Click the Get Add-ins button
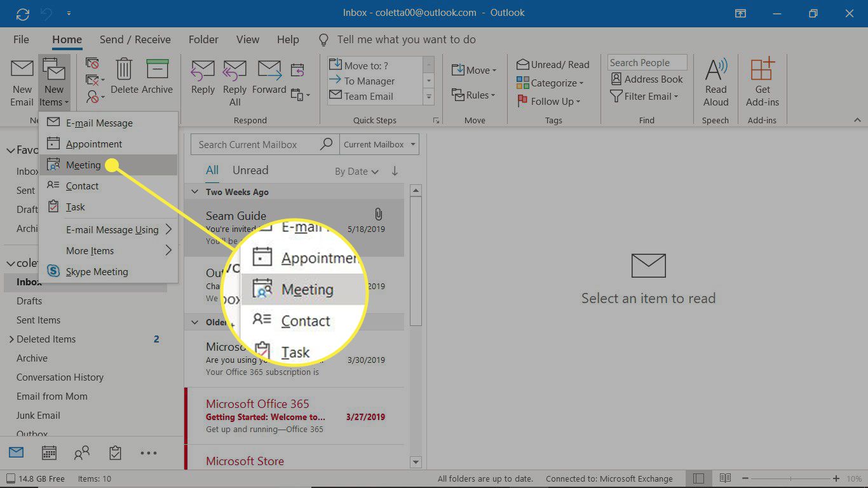The image size is (868, 488). point(763,83)
